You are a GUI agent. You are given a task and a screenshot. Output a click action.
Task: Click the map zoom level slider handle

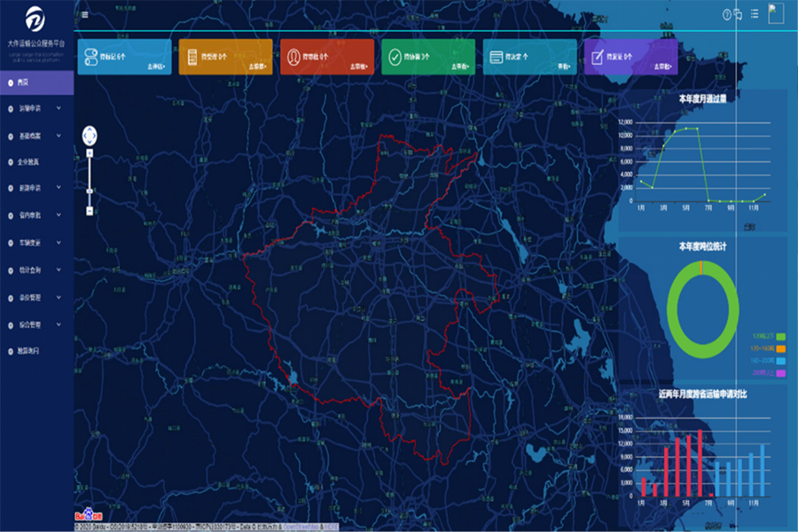[90, 192]
